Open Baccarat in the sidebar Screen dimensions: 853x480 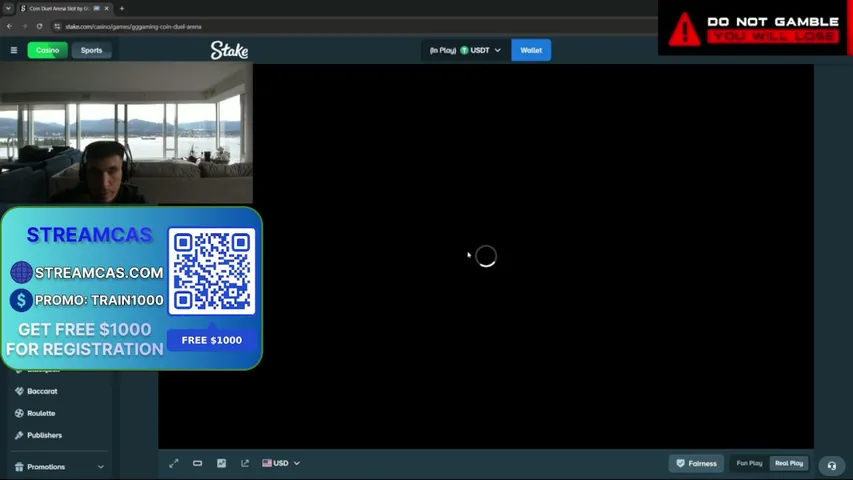pyautogui.click(x=42, y=391)
